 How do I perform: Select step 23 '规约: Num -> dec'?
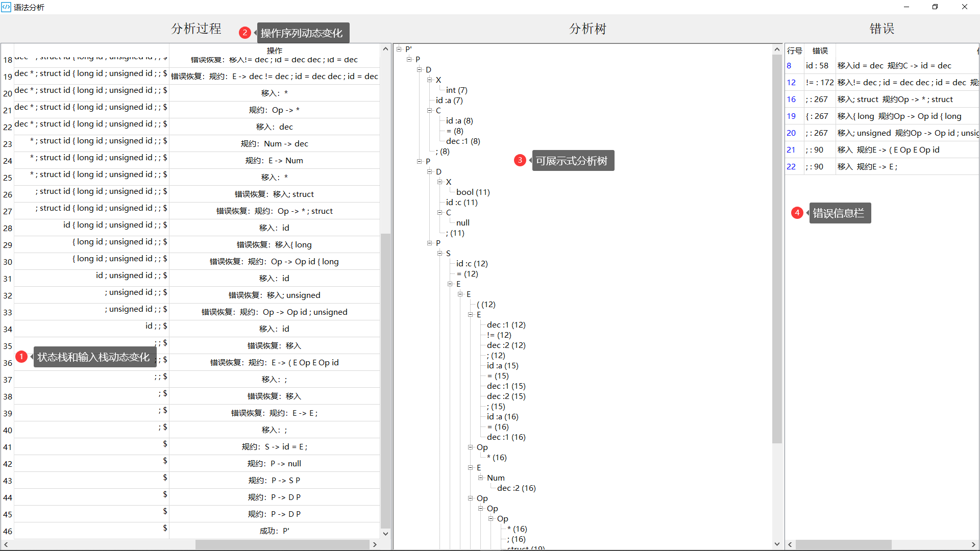point(275,143)
